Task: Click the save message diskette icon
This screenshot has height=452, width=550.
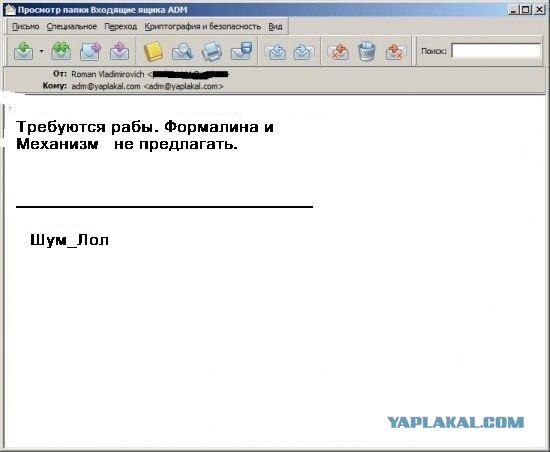Action: tap(241, 51)
